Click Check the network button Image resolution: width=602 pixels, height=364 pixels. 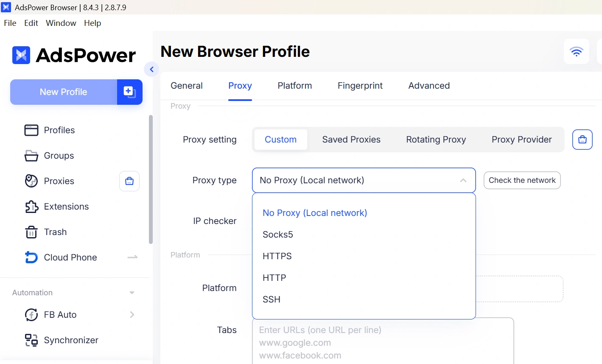(x=522, y=180)
